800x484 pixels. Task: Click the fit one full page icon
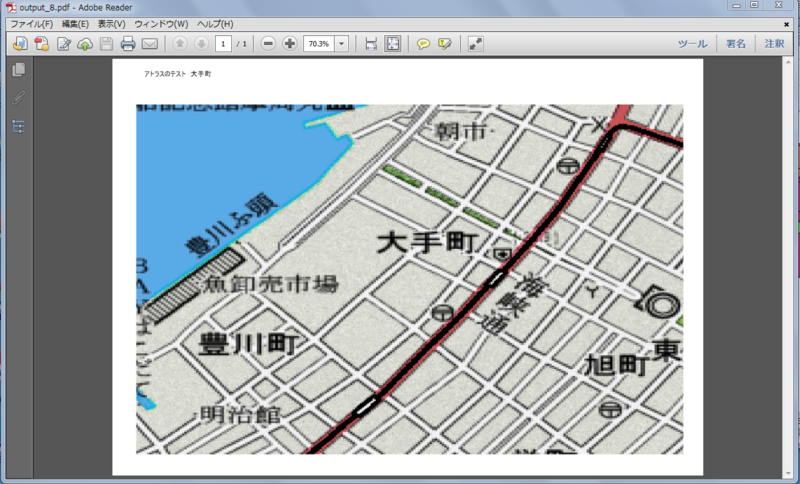(x=392, y=44)
